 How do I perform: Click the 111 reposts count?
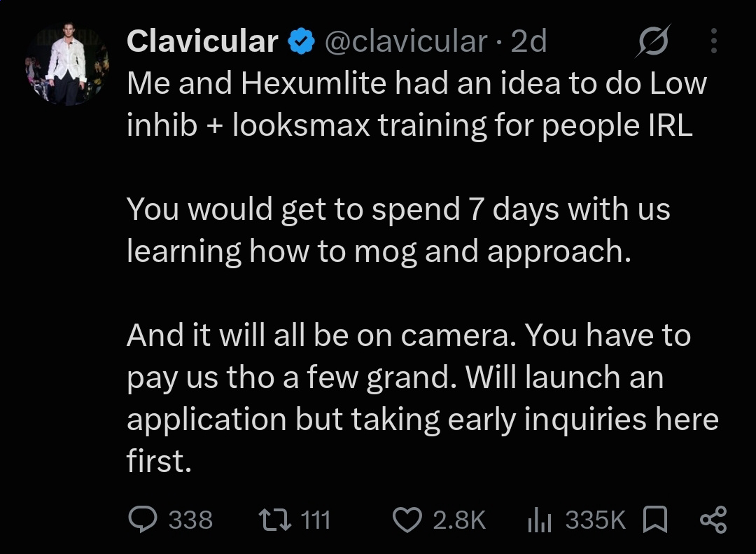click(315, 520)
